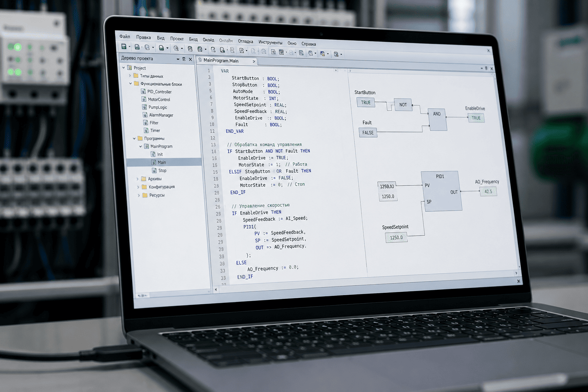The height and width of the screenshot is (392, 588).
Task: Select the AND block in diagram
Action: (x=438, y=119)
